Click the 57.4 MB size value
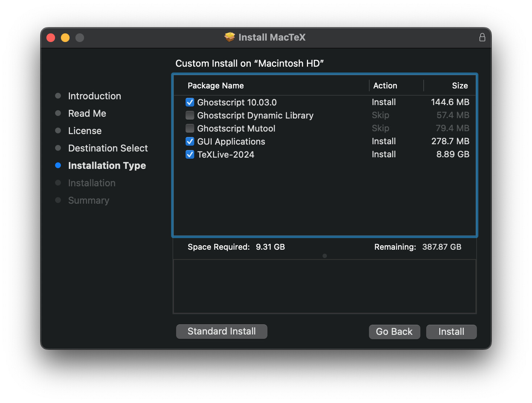The height and width of the screenshot is (403, 532). point(453,115)
